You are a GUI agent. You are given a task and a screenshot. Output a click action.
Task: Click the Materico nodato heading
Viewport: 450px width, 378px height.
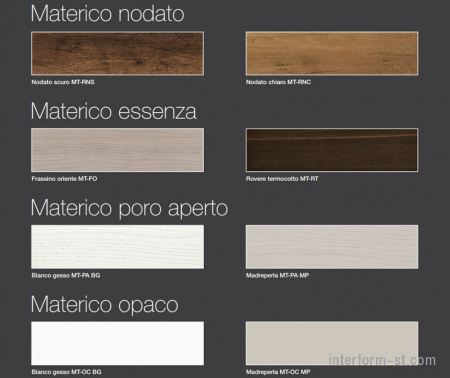[107, 14]
